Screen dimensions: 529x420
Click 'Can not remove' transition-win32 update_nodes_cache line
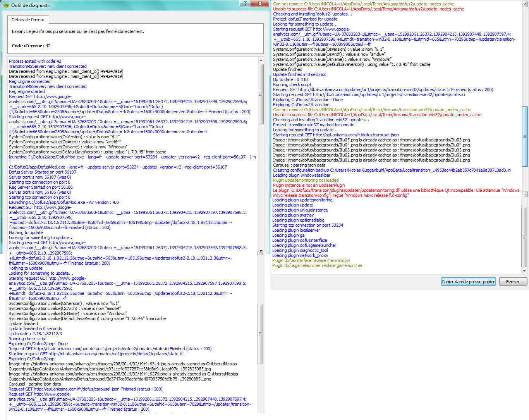pos(372,110)
